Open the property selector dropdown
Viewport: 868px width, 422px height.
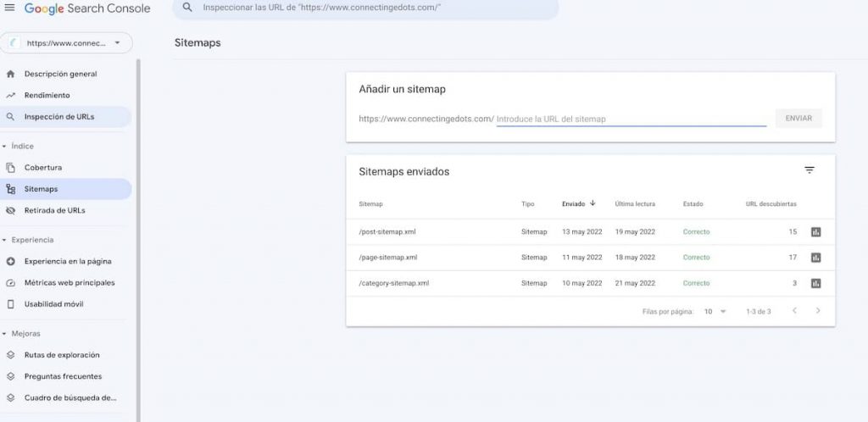click(67, 43)
